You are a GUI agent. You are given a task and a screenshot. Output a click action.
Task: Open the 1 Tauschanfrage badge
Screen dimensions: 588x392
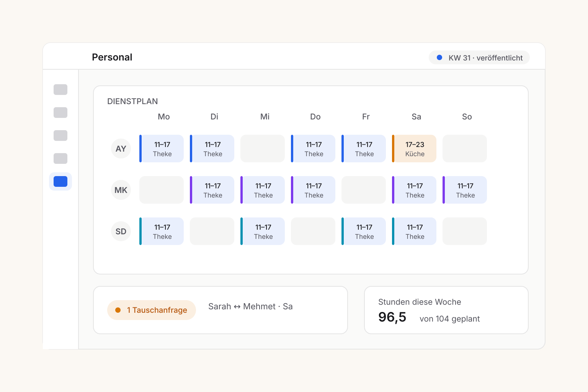click(152, 310)
